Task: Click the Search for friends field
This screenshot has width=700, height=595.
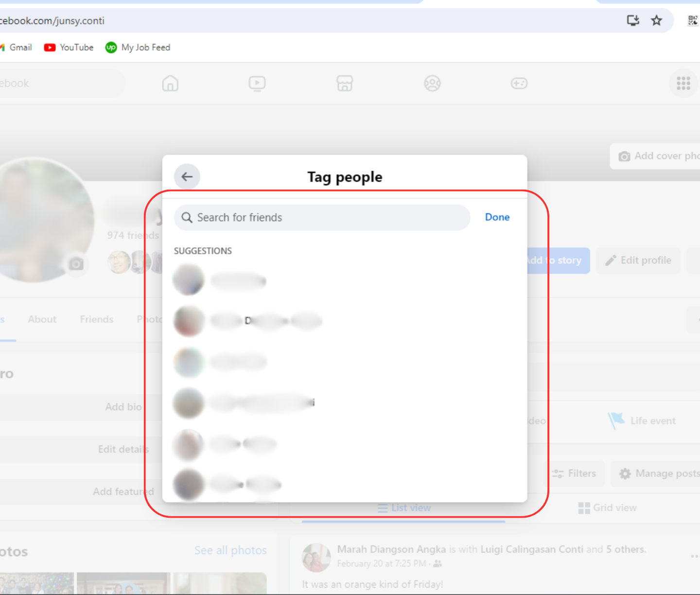Action: click(x=322, y=217)
